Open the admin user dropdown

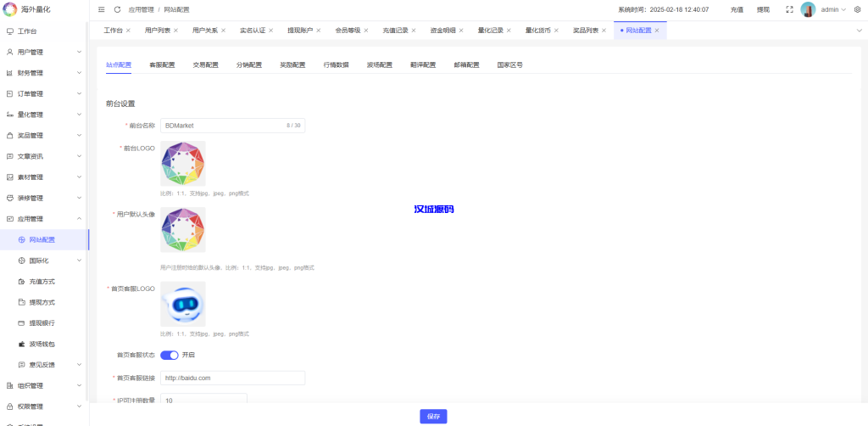pyautogui.click(x=833, y=10)
